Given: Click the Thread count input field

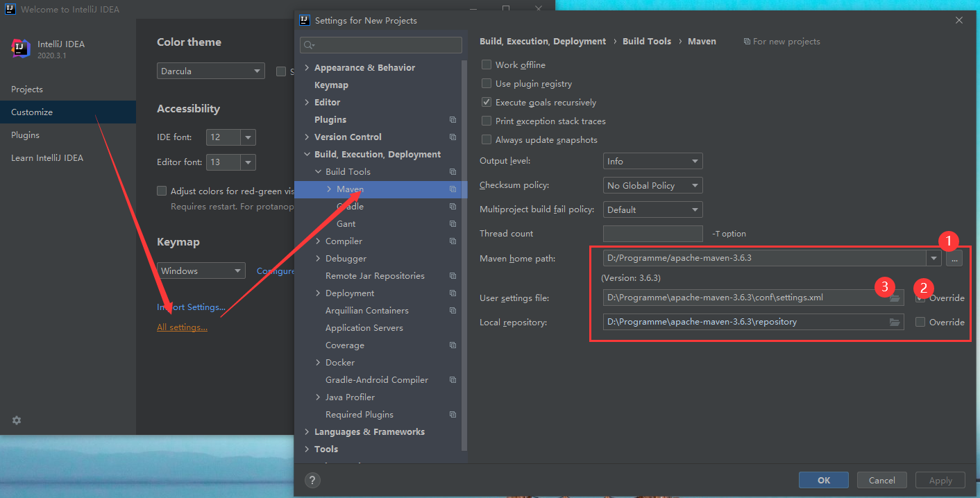Looking at the screenshot, I should point(652,234).
